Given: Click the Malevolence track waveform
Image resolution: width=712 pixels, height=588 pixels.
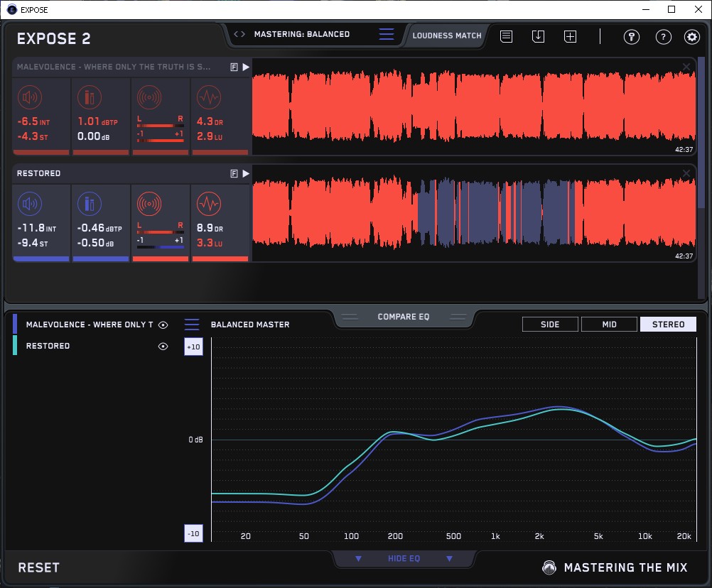Looking at the screenshot, I should tap(474, 107).
